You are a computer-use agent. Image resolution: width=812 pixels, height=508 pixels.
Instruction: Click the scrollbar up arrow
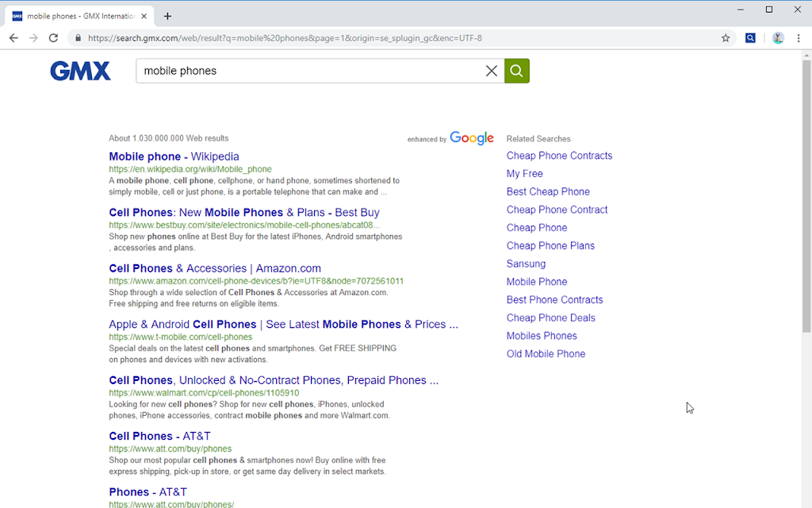(806, 55)
